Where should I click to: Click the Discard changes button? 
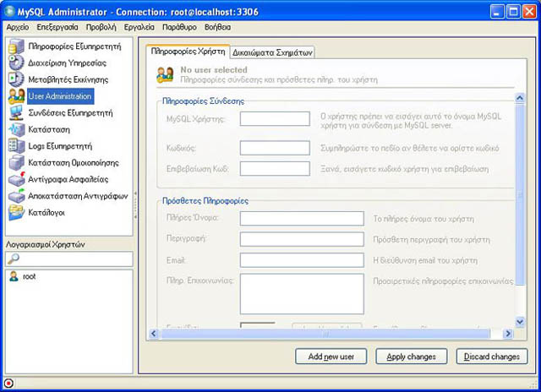492,357
